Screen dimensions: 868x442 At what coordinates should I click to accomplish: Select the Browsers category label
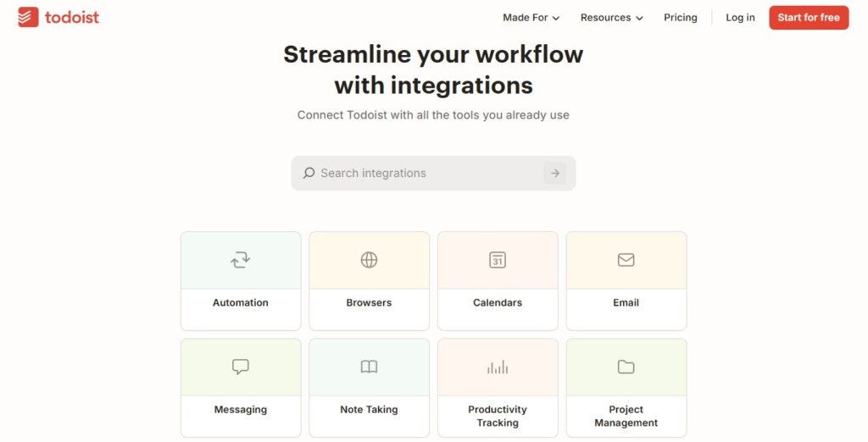click(369, 303)
